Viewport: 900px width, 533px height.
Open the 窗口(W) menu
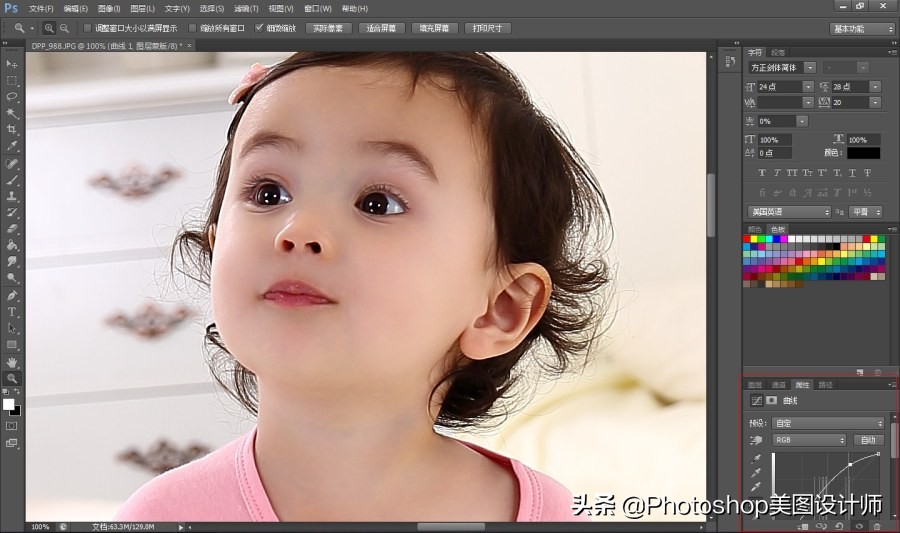point(318,9)
